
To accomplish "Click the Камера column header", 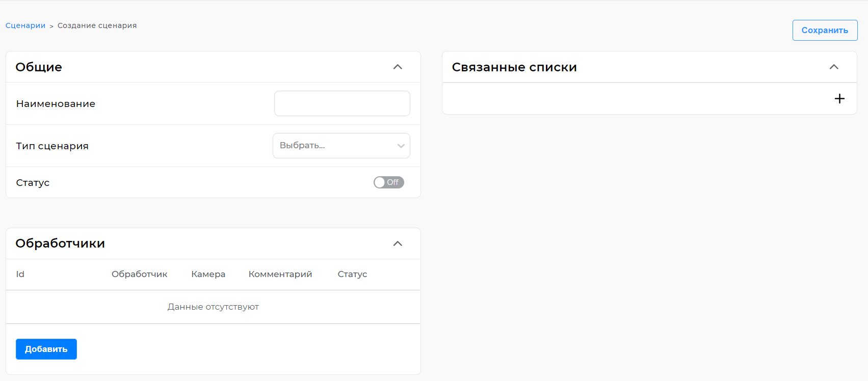I will (x=208, y=274).
